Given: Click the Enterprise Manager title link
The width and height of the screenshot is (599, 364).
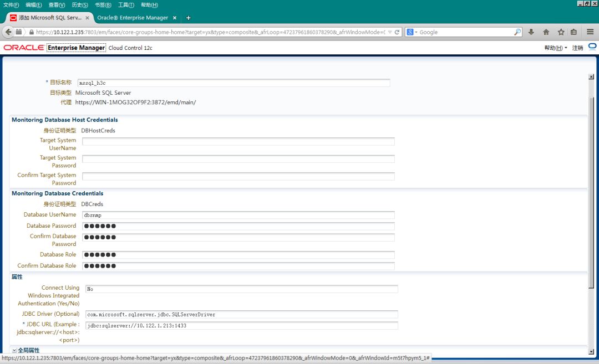Looking at the screenshot, I should click(x=76, y=48).
